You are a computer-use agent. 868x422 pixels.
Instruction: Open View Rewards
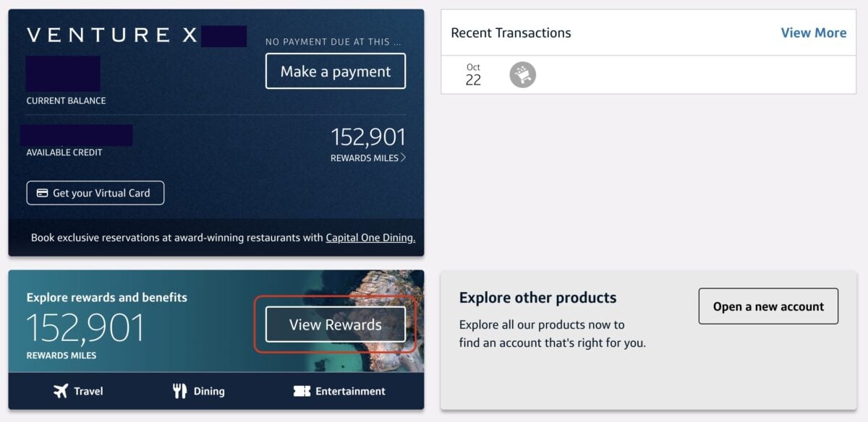(337, 324)
